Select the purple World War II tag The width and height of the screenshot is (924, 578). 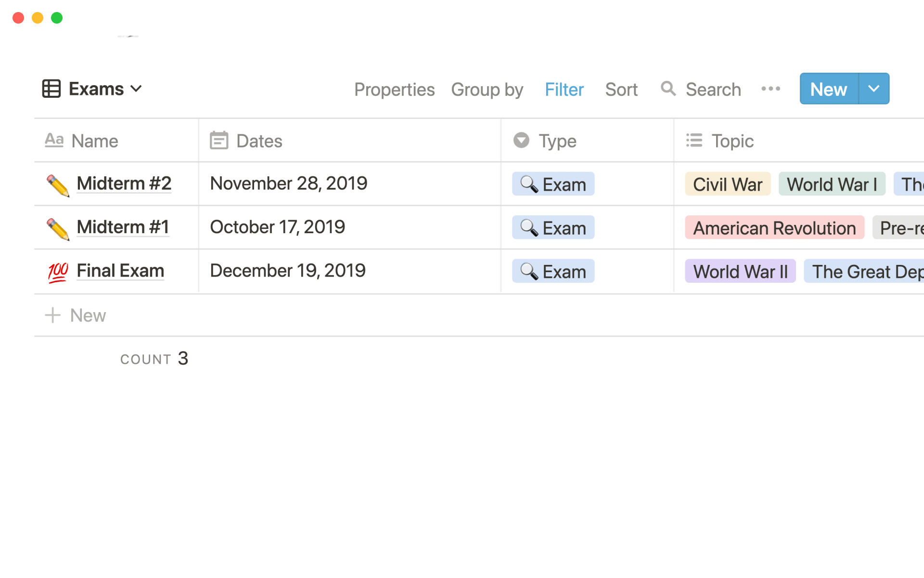[x=740, y=272]
